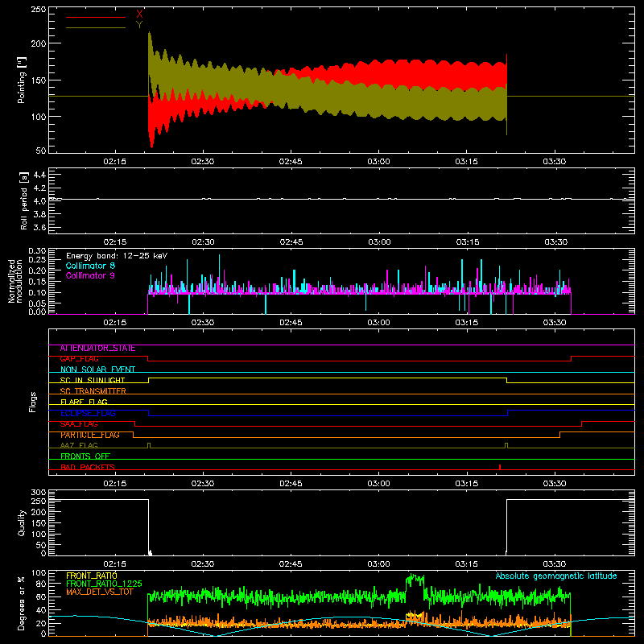Click the SC_IN_SUNLIGHT flag label

tap(93, 380)
